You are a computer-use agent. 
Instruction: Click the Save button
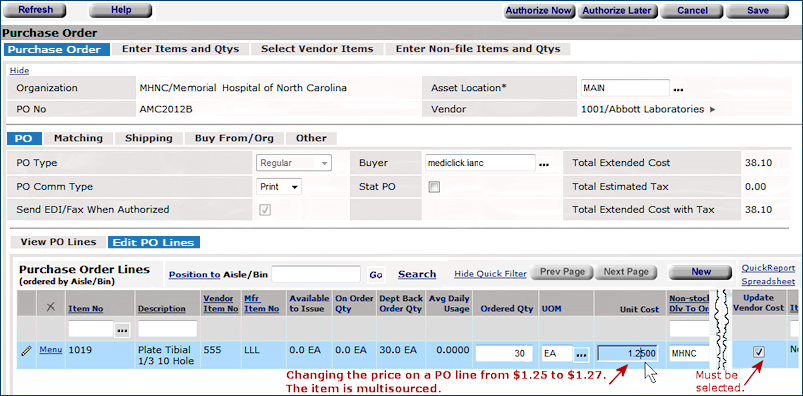pyautogui.click(x=757, y=11)
